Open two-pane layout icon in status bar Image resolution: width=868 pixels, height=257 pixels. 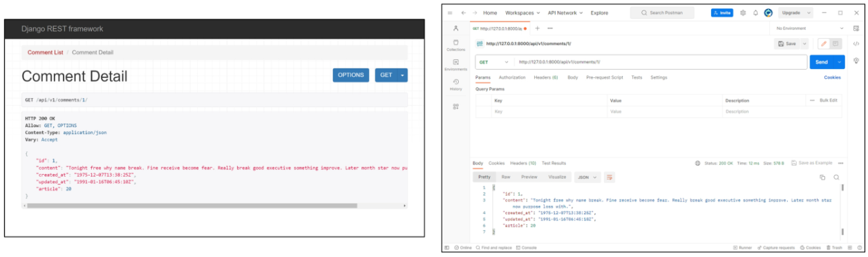click(x=849, y=247)
